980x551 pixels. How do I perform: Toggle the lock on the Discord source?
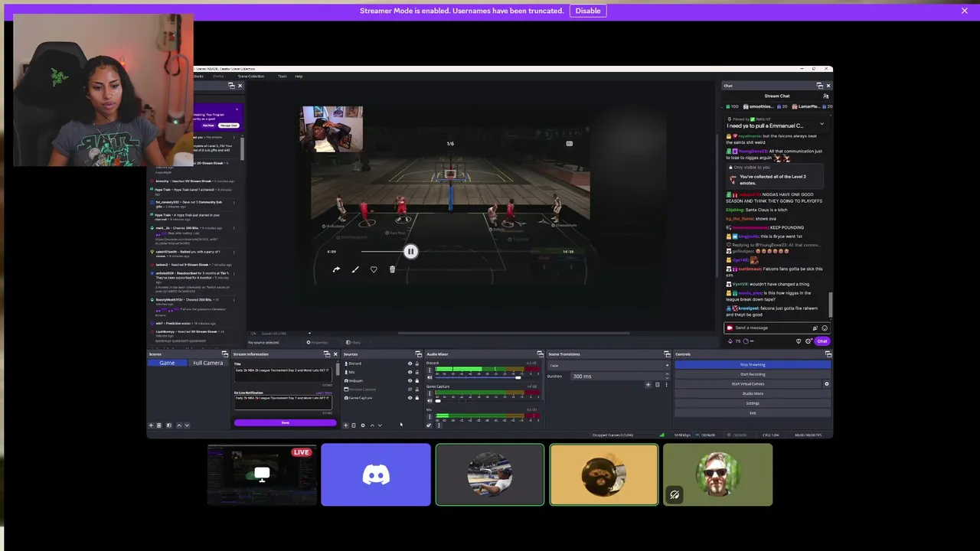[416, 364]
